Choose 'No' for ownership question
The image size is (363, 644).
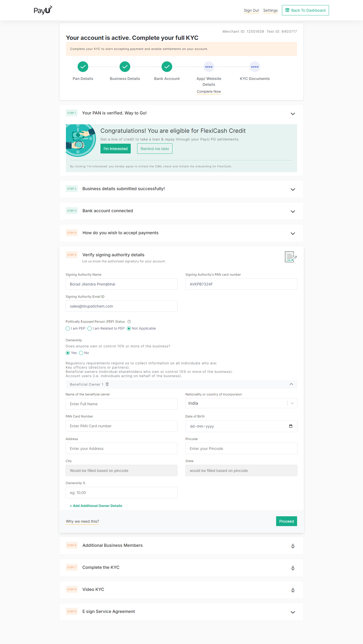(81, 353)
